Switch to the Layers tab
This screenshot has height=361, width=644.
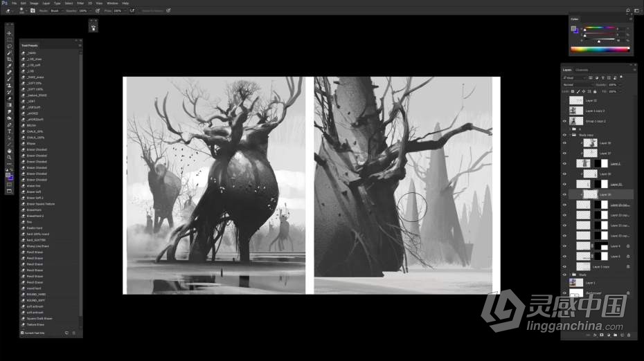[567, 70]
